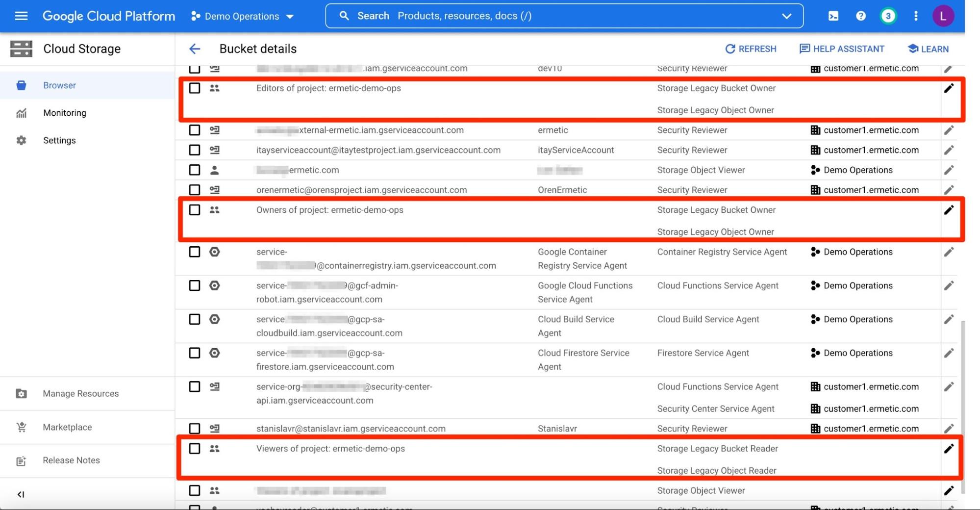Image resolution: width=980 pixels, height=510 pixels.
Task: Edit Editors of project ermetic-demo-ops permissions
Action: 949,88
